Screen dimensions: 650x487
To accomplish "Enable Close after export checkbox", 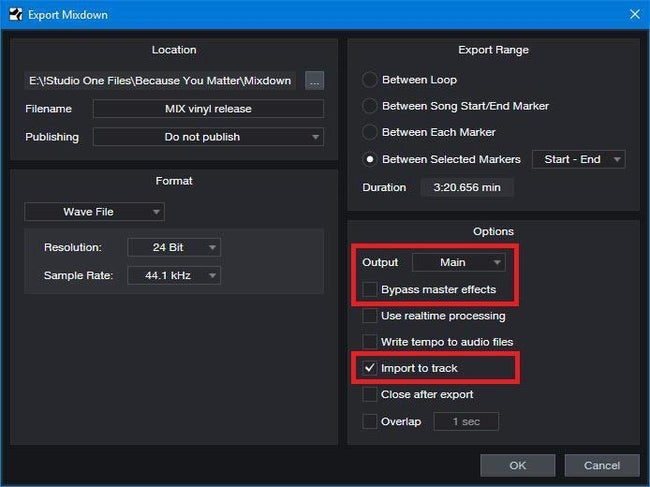I will pyautogui.click(x=370, y=395).
